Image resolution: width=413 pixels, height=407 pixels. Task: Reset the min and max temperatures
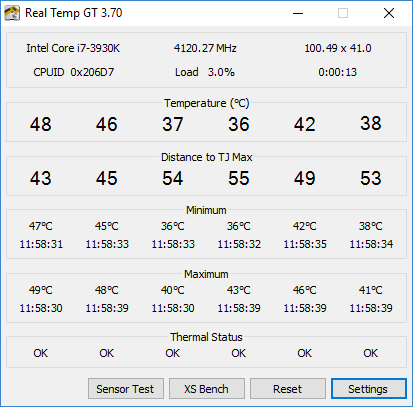(288, 389)
